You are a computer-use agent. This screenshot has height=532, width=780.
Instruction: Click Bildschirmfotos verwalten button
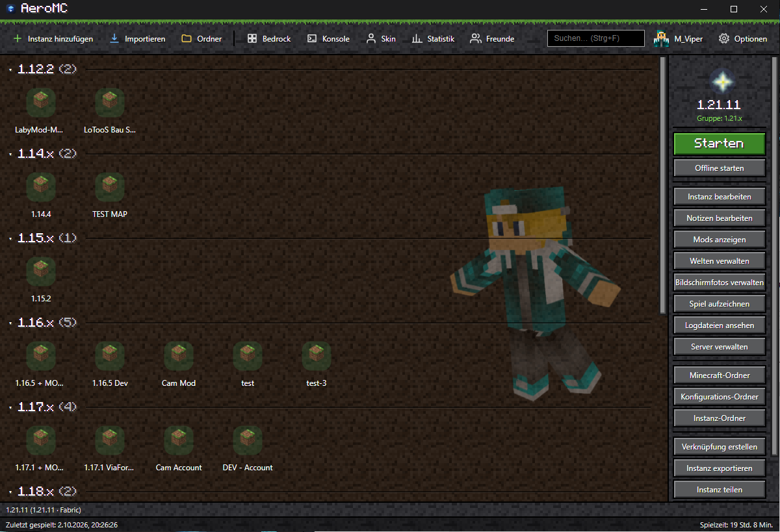pos(719,282)
